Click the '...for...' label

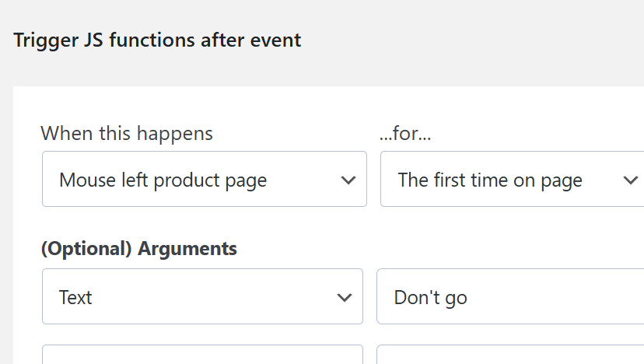[405, 133]
